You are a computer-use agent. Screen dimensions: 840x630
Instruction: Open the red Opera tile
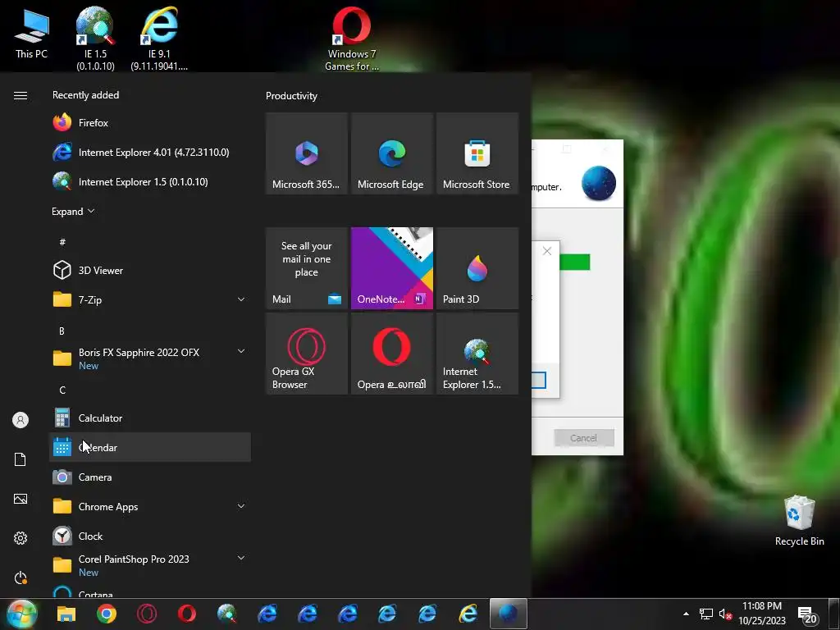coord(392,354)
